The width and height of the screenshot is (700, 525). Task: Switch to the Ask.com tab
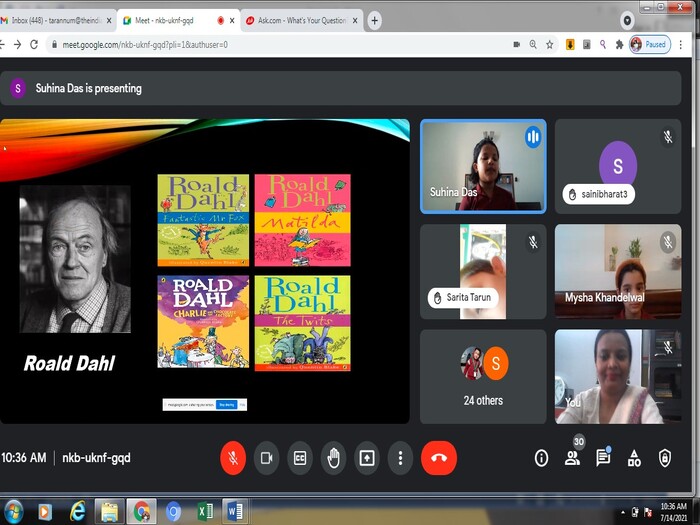point(296,21)
